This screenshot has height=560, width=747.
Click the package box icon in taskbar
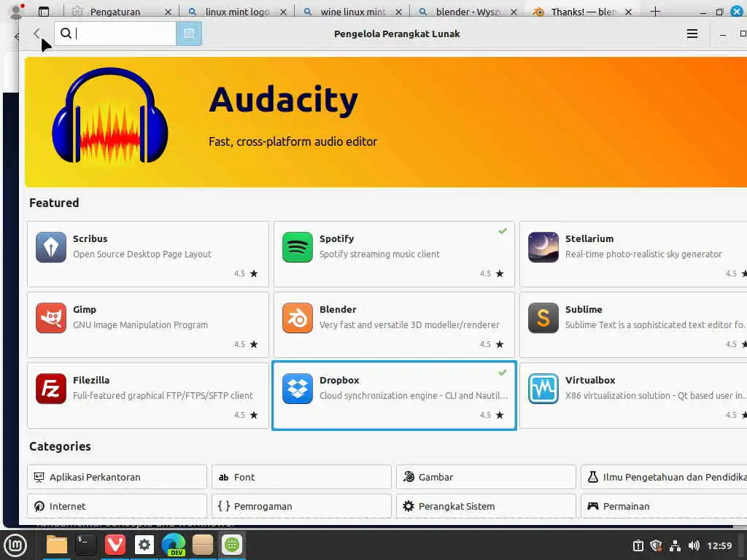[203, 545]
